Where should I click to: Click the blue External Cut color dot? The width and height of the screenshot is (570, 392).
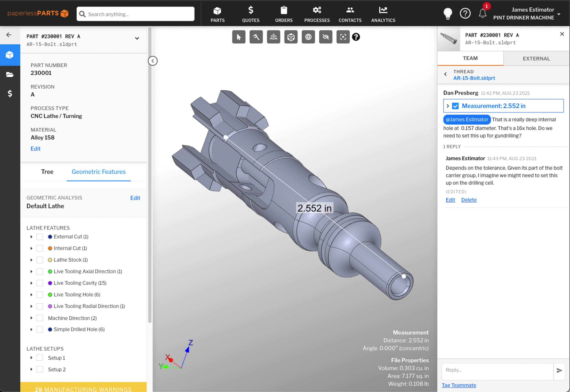tap(50, 237)
